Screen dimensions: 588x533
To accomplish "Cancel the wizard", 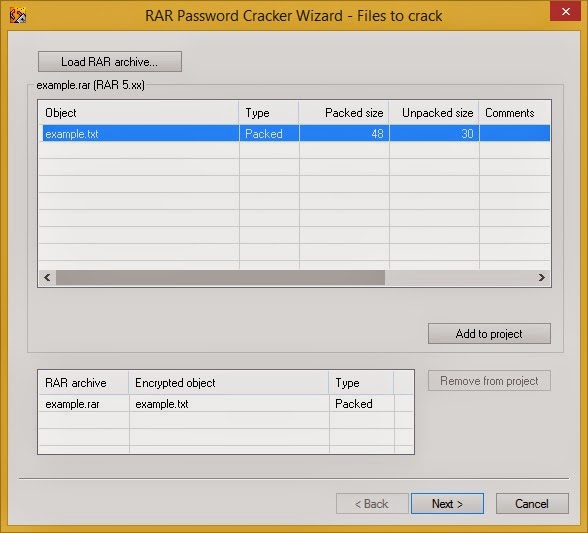I will (x=532, y=503).
